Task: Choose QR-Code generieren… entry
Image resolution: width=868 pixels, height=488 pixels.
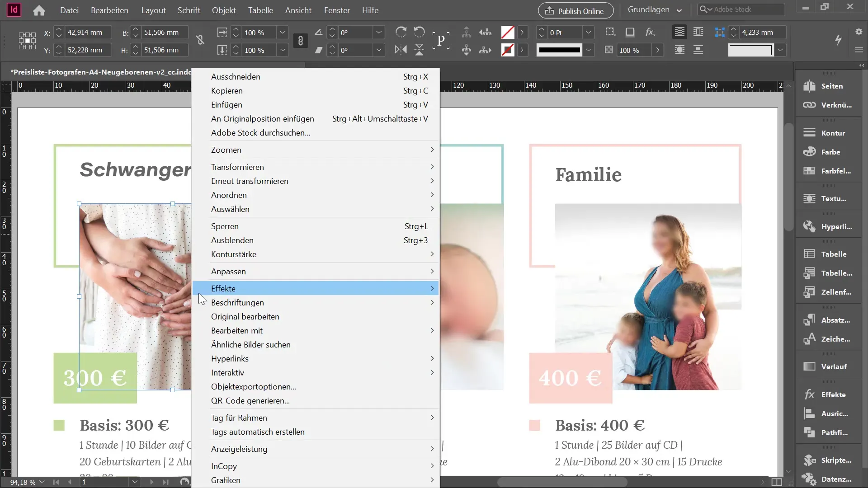Action: (316, 401)
